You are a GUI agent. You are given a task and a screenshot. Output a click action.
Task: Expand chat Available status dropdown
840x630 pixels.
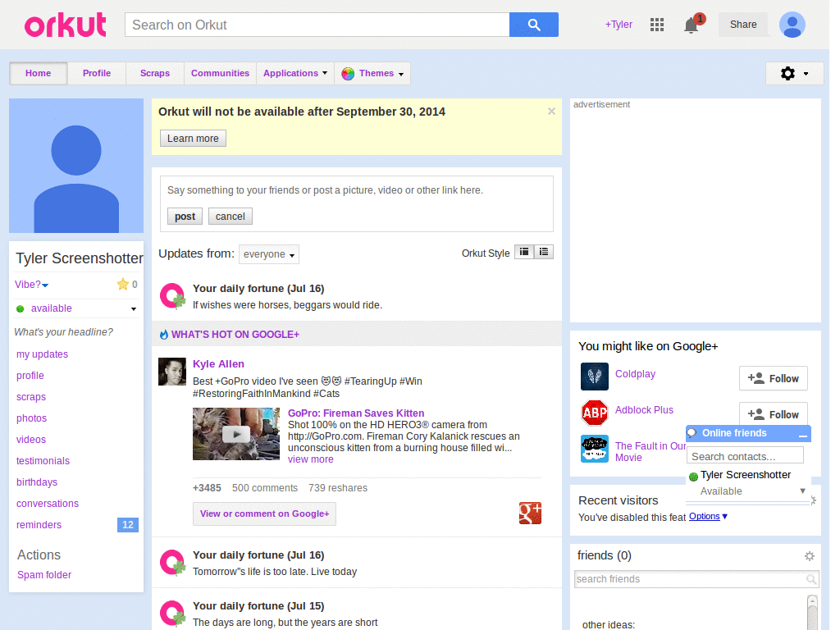coord(802,491)
